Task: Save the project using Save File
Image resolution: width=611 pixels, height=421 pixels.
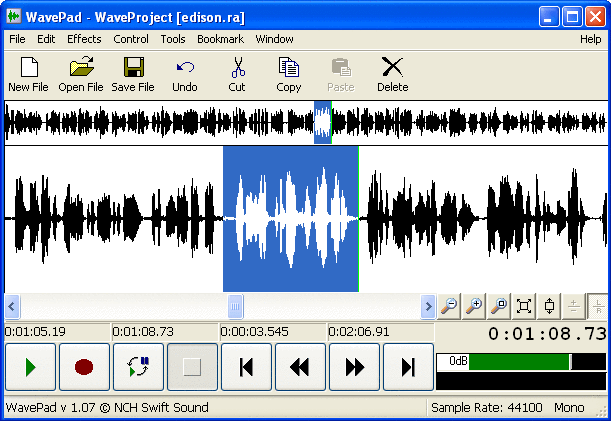Action: [x=133, y=74]
